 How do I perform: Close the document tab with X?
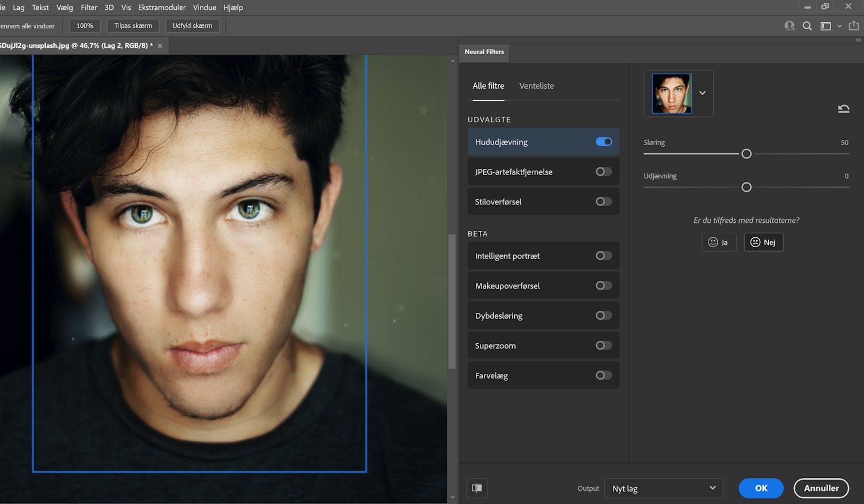[160, 46]
